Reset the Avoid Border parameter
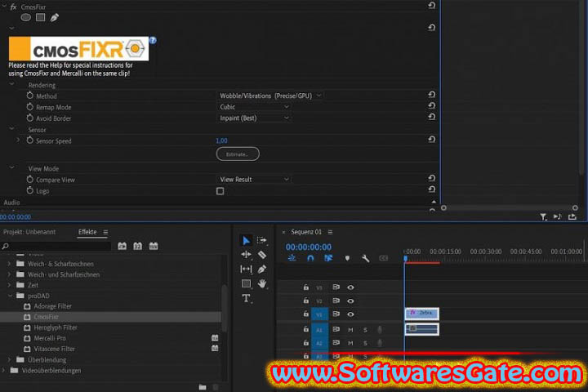The height and width of the screenshot is (392, 588). (432, 117)
